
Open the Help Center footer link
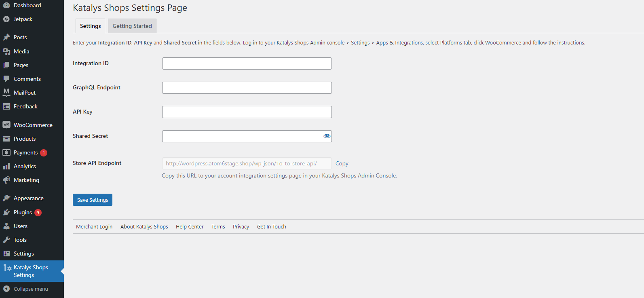click(x=190, y=227)
